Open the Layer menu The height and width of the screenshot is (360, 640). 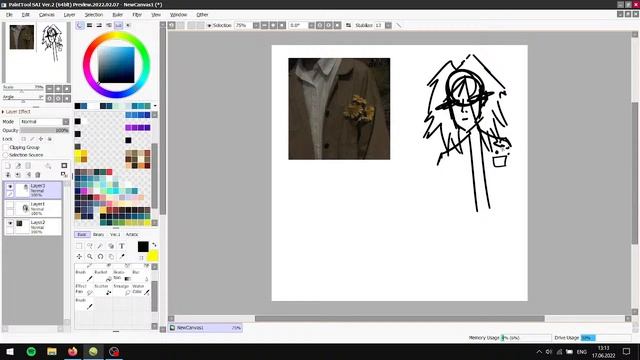(x=69, y=14)
